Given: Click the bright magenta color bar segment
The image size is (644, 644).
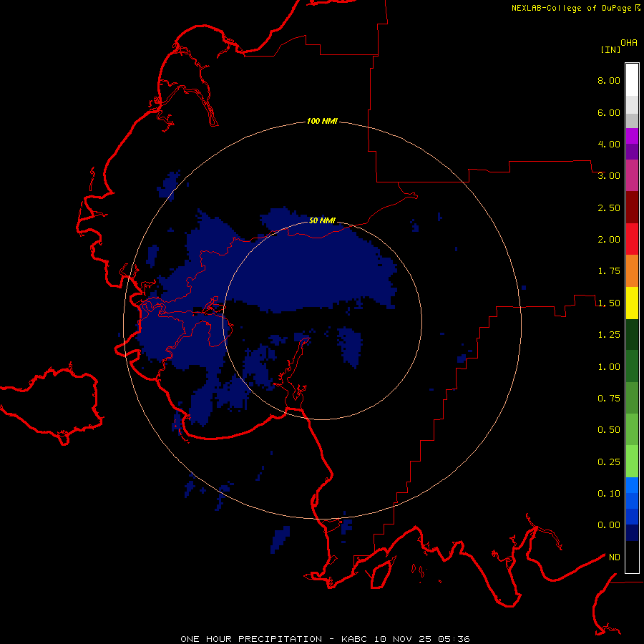Looking at the screenshot, I should (632, 136).
